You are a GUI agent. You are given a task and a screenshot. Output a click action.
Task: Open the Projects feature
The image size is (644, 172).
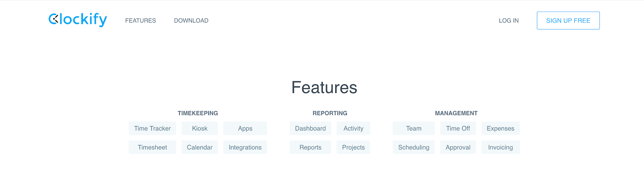tap(353, 147)
